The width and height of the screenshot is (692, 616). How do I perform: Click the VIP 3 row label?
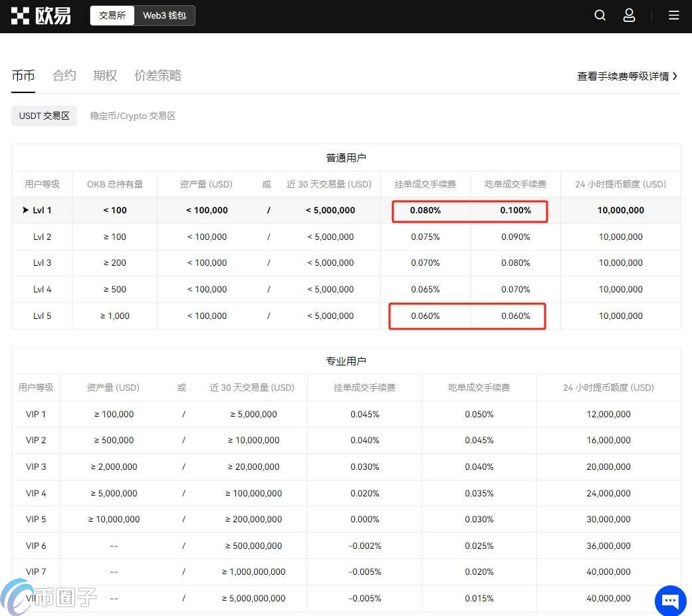coord(36,466)
